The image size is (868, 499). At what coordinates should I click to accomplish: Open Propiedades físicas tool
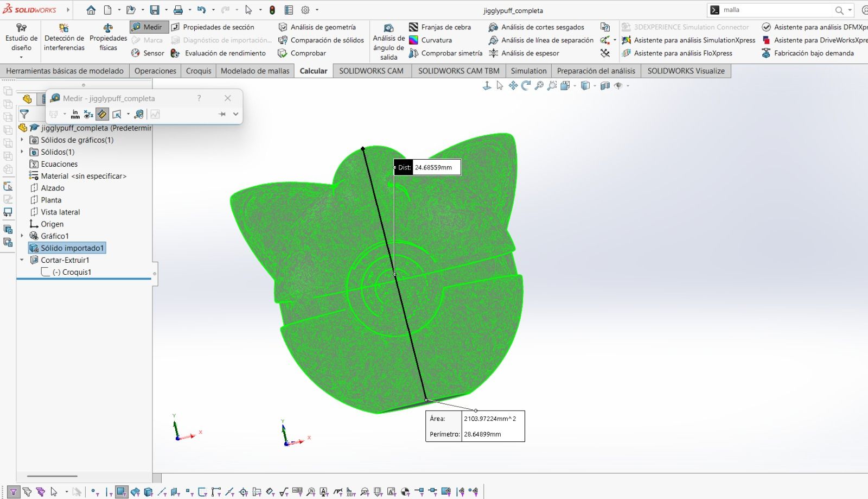click(108, 37)
